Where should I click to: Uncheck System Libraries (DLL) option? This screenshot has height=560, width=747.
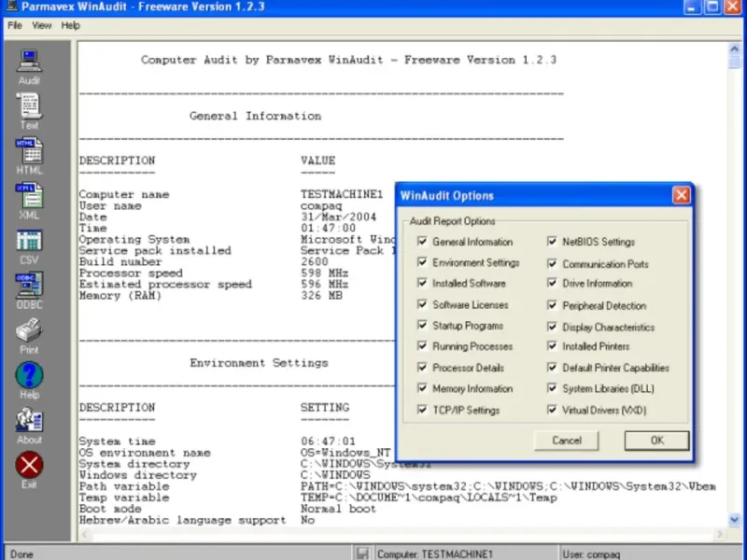click(x=552, y=388)
